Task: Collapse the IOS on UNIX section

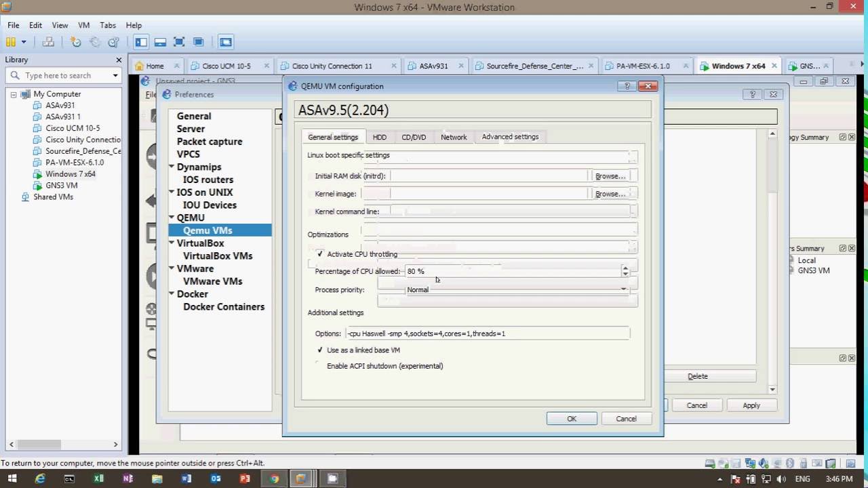Action: (172, 192)
